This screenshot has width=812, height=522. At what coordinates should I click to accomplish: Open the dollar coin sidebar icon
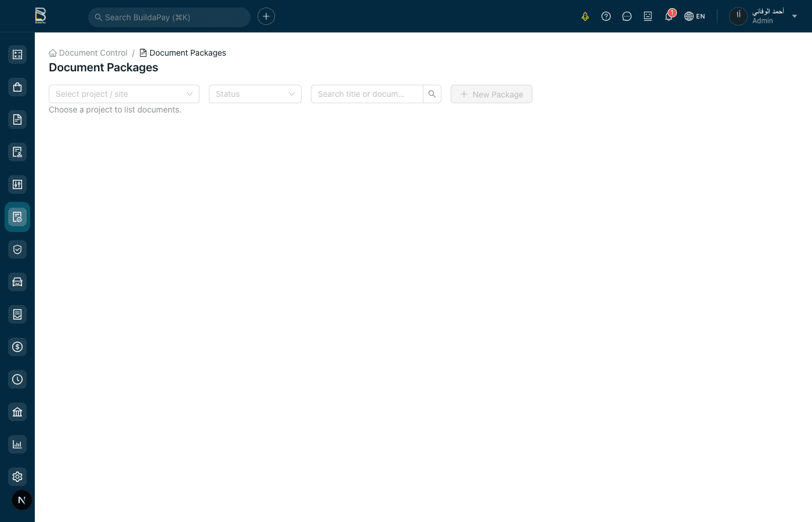tap(17, 347)
